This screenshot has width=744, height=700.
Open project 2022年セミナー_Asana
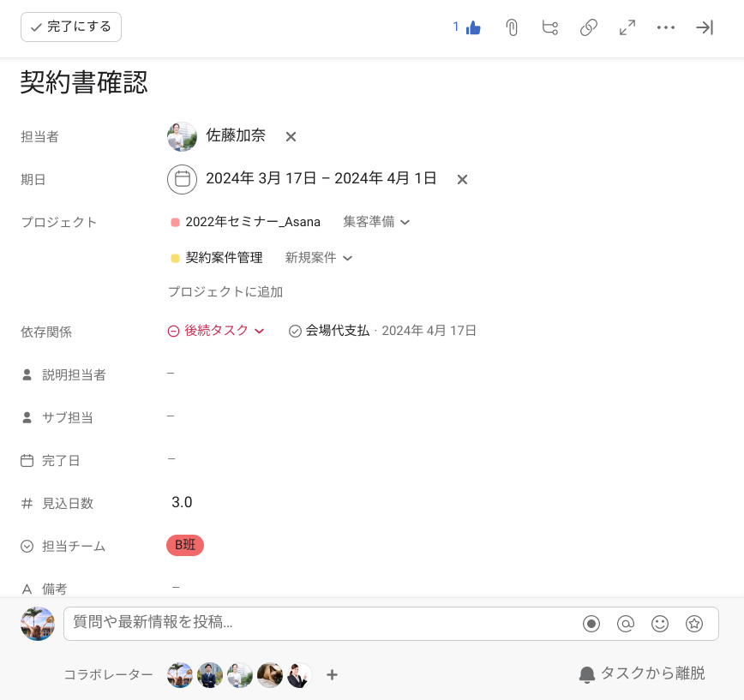[x=252, y=222]
